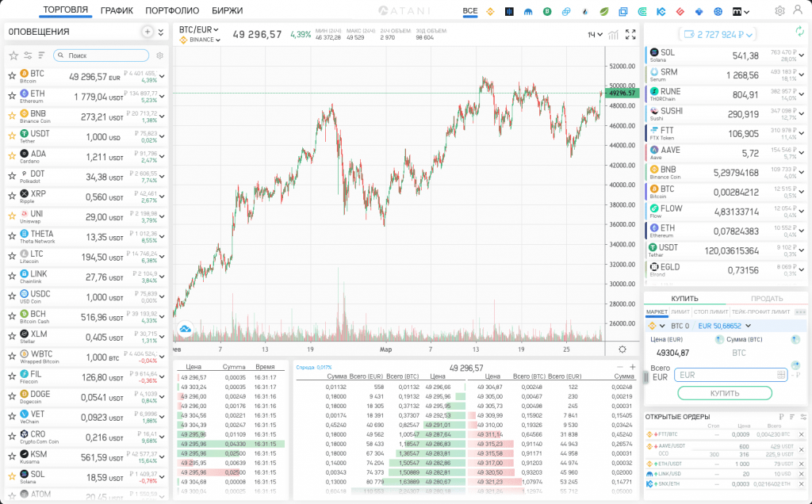Open the ТОРГОВЛЯ tab

pos(65,10)
